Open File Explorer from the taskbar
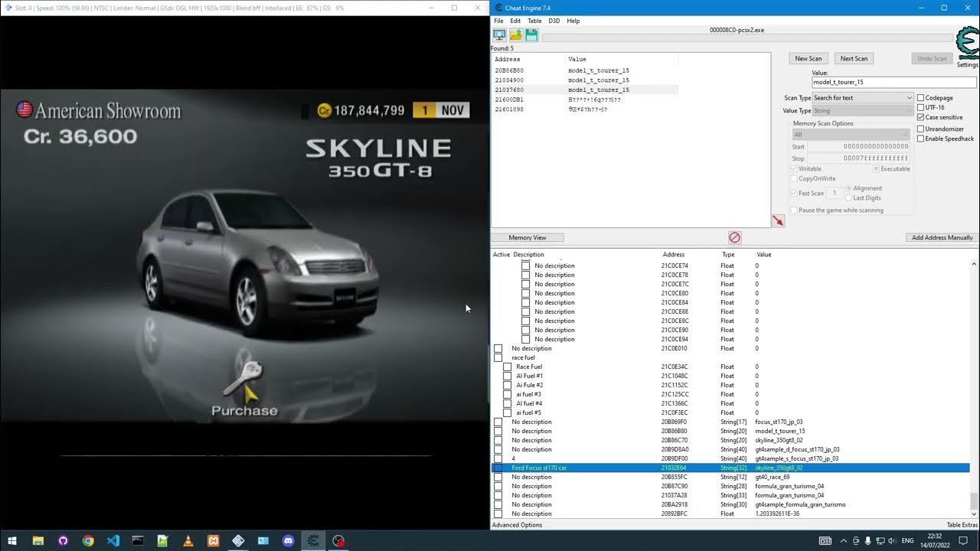The image size is (980, 551). click(x=38, y=540)
